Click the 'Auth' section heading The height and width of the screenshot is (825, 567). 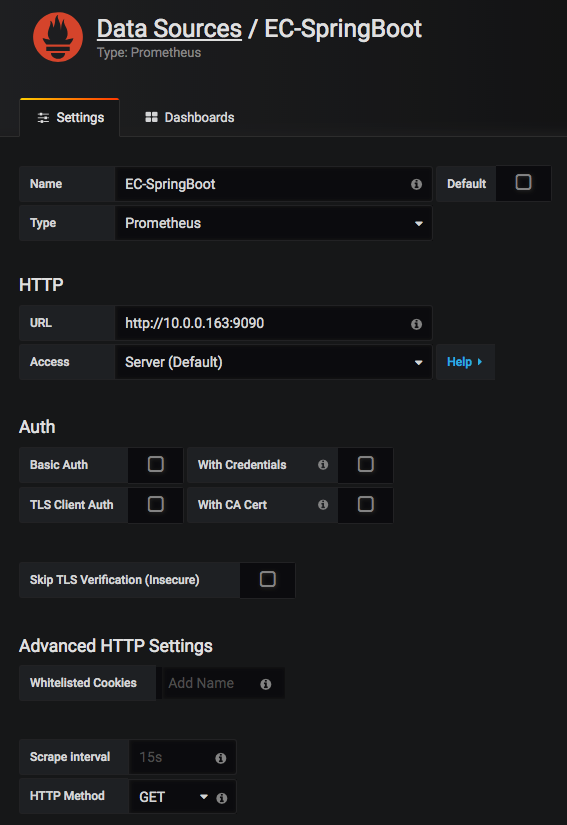pyautogui.click(x=37, y=427)
